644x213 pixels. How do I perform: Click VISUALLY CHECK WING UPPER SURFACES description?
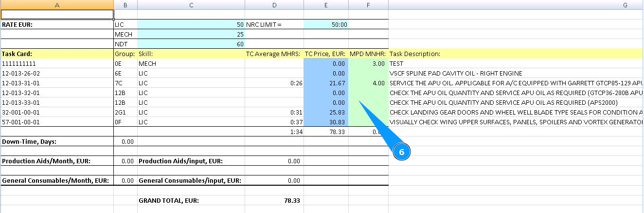click(516, 122)
